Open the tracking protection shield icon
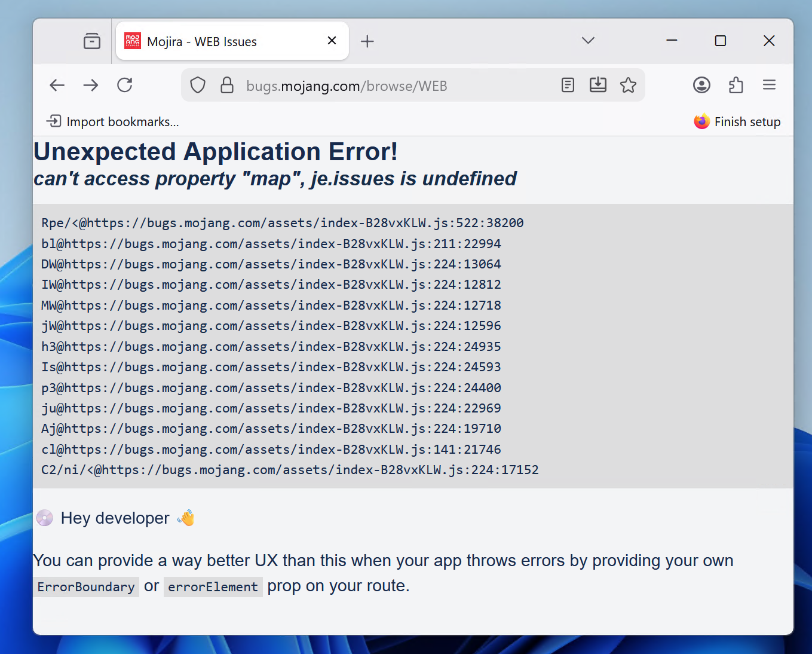The image size is (812, 654). pos(198,85)
